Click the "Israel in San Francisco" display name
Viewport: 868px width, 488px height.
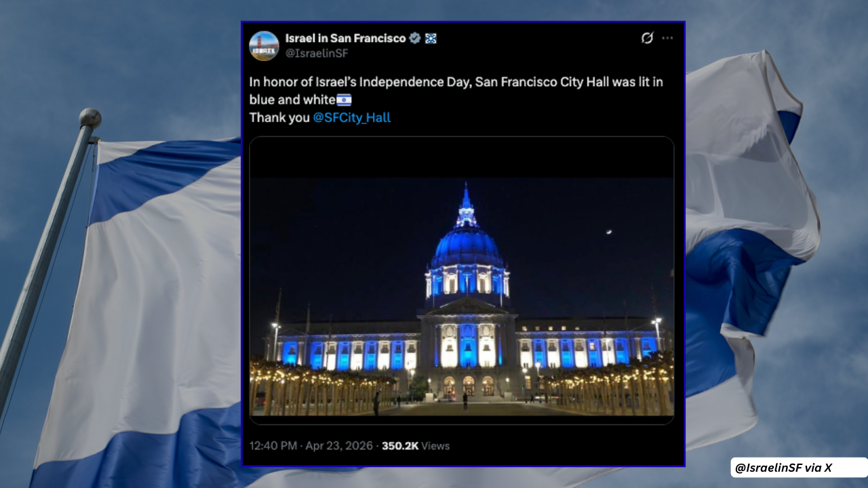pyautogui.click(x=345, y=39)
